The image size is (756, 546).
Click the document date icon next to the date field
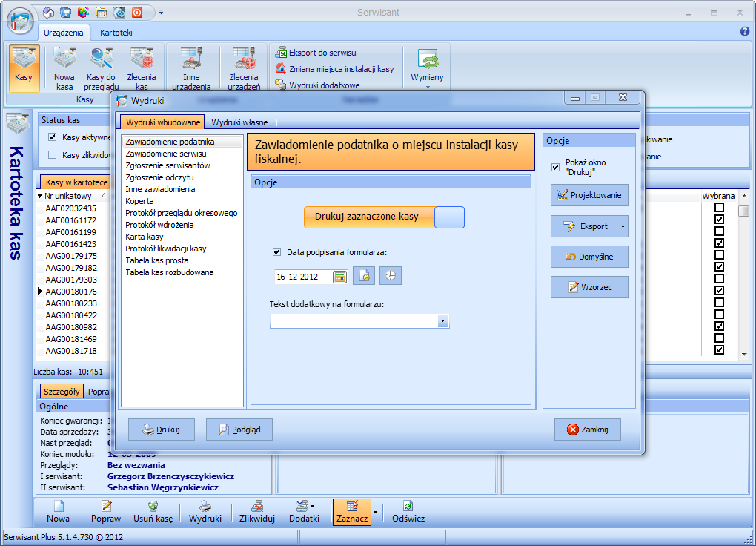(364, 276)
